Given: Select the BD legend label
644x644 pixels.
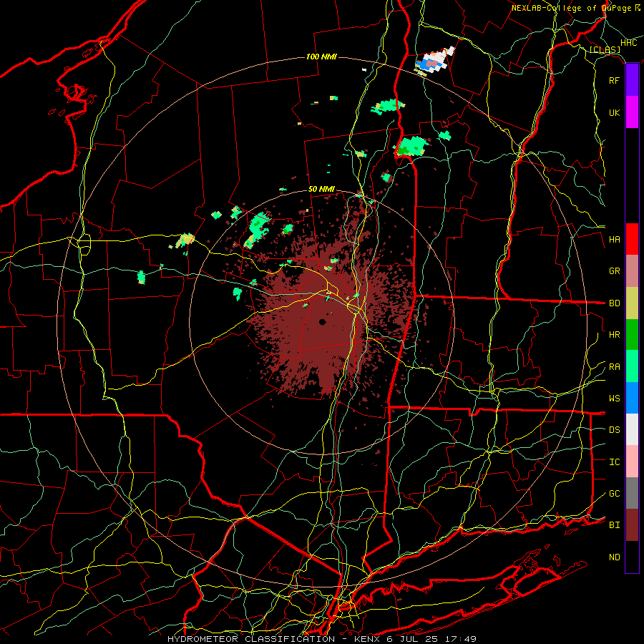Looking at the screenshot, I should (x=614, y=303).
